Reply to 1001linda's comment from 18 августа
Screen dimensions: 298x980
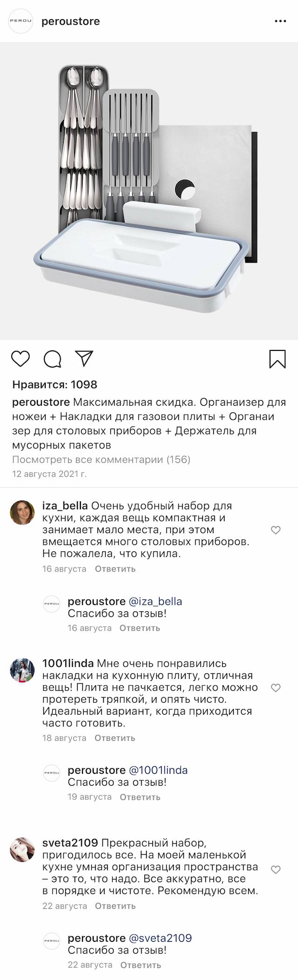(115, 738)
